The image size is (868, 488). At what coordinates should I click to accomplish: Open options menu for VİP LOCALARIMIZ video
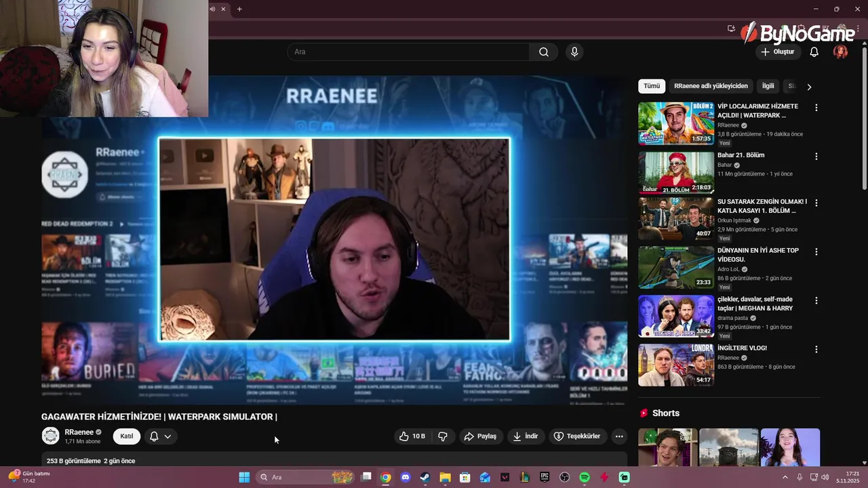click(x=816, y=108)
